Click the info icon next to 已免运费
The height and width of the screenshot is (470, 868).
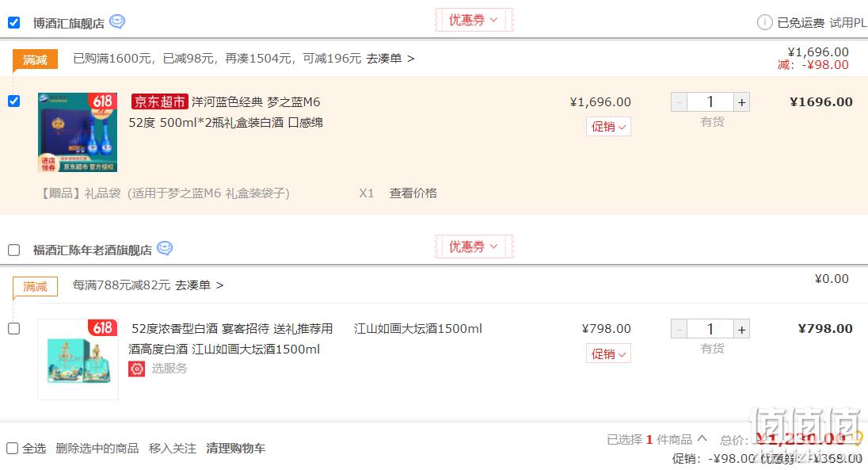click(764, 22)
